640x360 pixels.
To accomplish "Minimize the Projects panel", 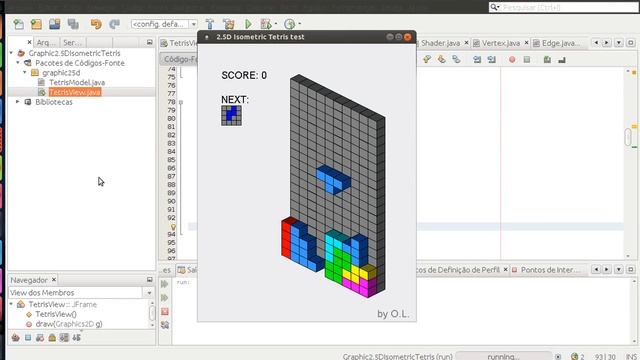I will (149, 42).
